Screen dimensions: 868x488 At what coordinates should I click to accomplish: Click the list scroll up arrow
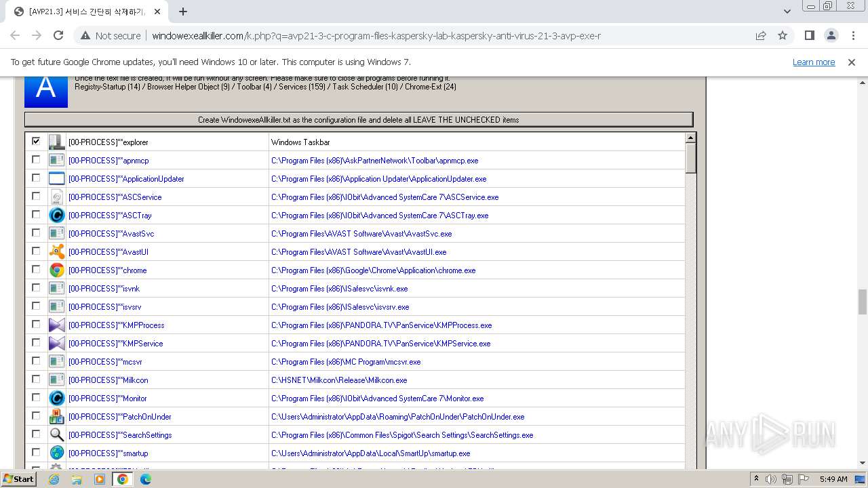click(x=690, y=138)
